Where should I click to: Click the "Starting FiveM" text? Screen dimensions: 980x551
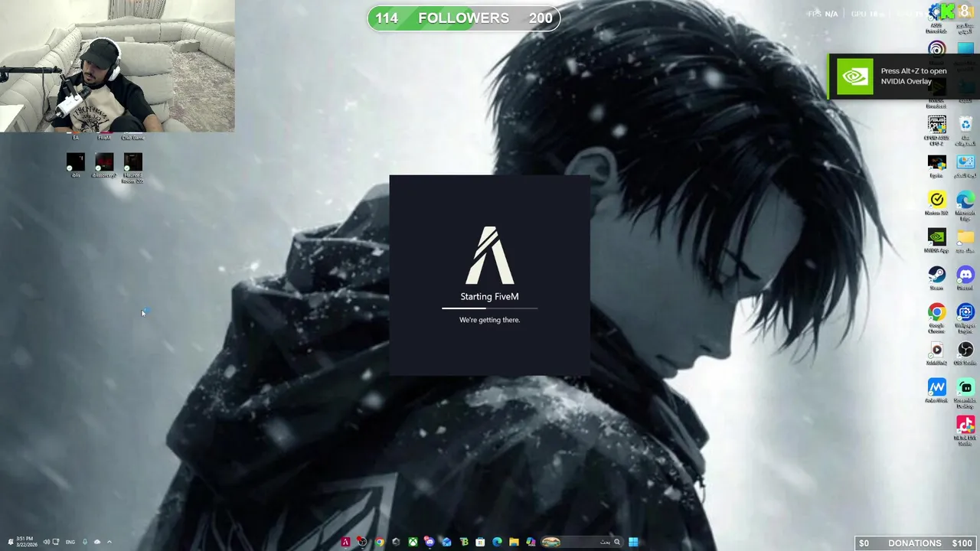489,297
